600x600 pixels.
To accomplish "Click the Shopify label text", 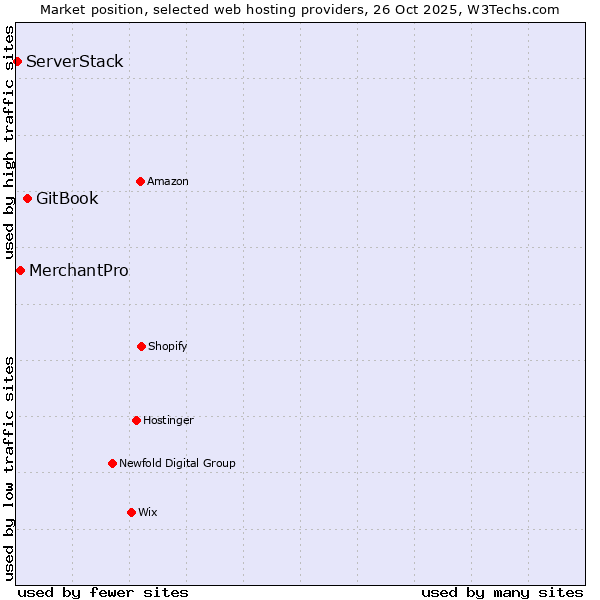I will 168,346.
